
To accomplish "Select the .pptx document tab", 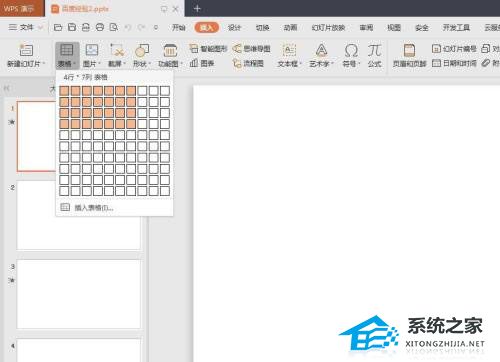I will pos(114,9).
